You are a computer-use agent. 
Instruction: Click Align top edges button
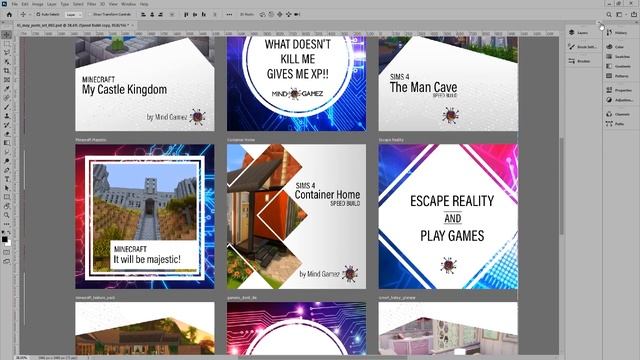[x=186, y=14]
